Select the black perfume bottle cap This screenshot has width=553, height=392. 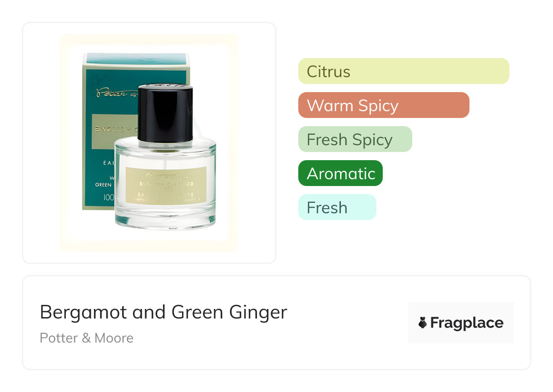(165, 112)
